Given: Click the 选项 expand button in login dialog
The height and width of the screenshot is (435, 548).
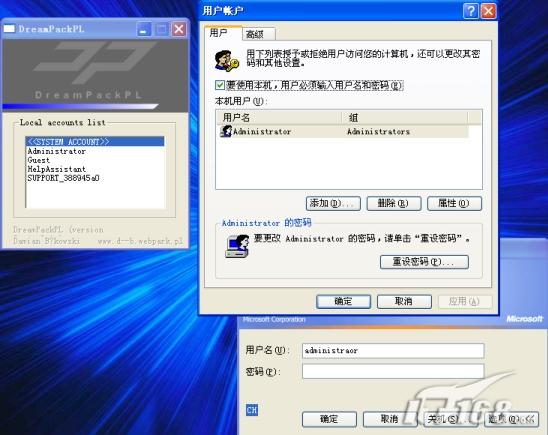Looking at the screenshot, I should click(x=511, y=419).
